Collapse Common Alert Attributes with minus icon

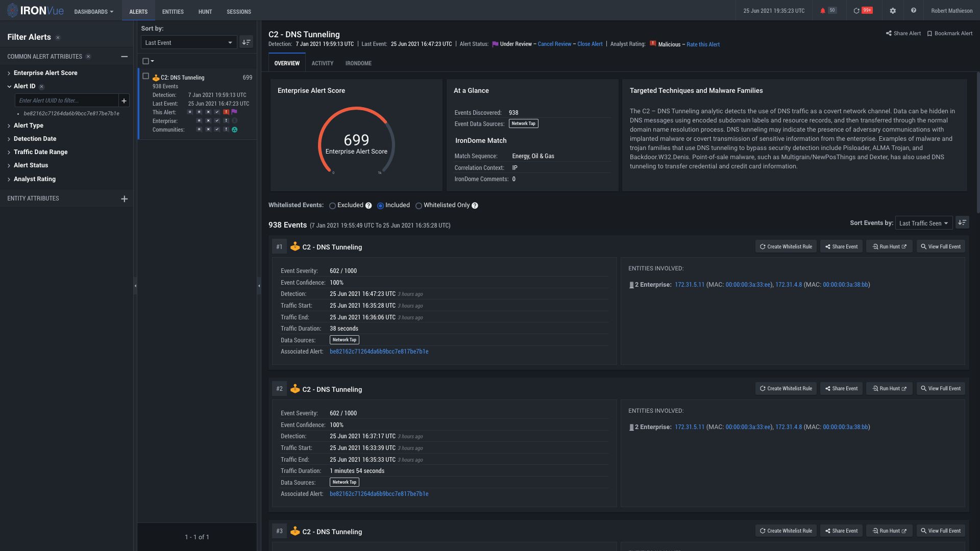[124, 57]
